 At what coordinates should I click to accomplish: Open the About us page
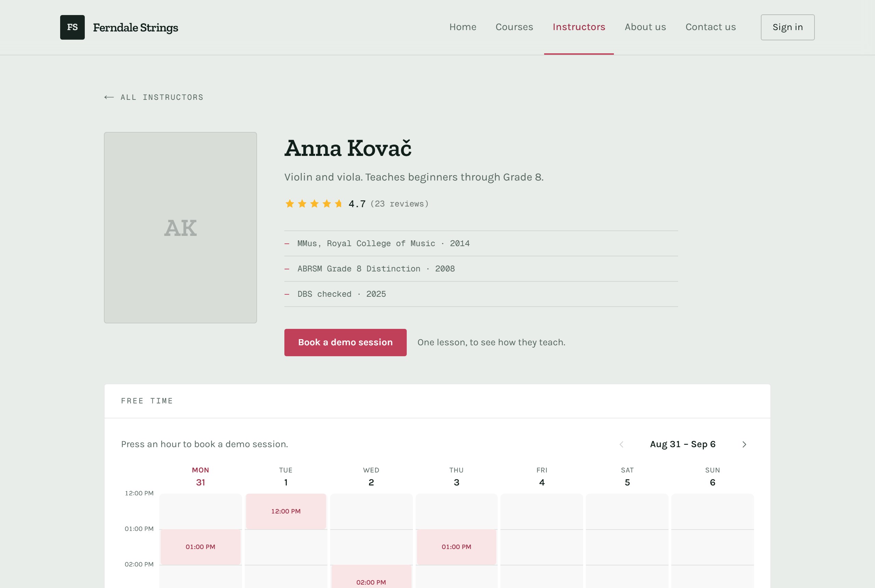(x=645, y=27)
